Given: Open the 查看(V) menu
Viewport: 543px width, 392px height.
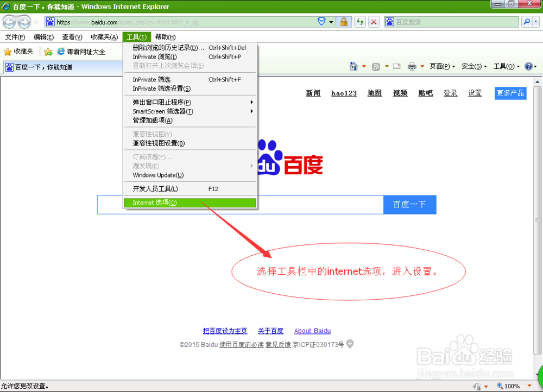Looking at the screenshot, I should coord(72,37).
